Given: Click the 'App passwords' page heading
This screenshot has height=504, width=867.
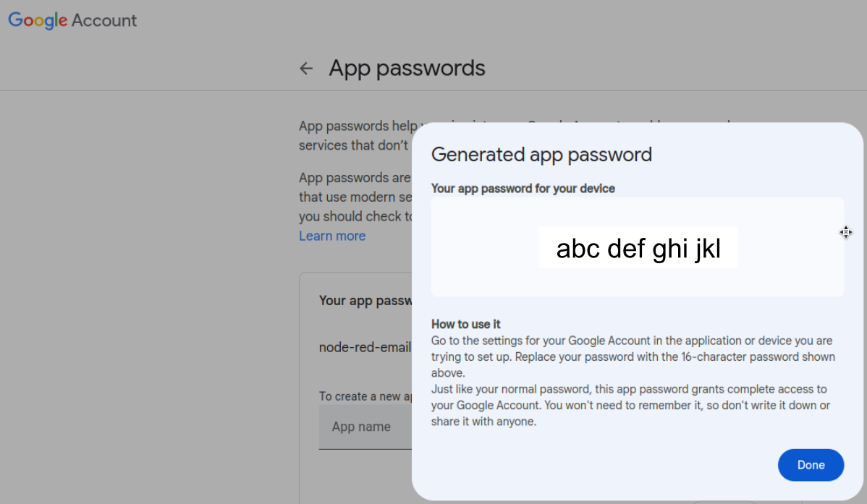Looking at the screenshot, I should pyautogui.click(x=407, y=69).
